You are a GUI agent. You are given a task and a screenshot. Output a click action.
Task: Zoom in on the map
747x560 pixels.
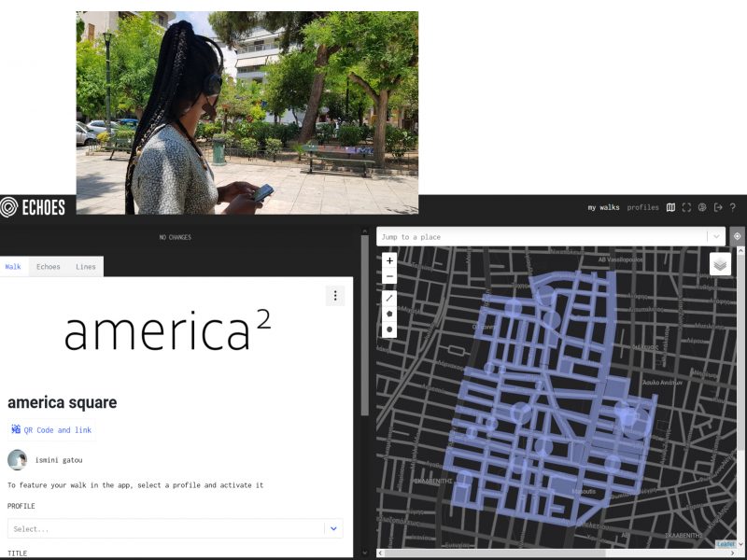pos(389,260)
